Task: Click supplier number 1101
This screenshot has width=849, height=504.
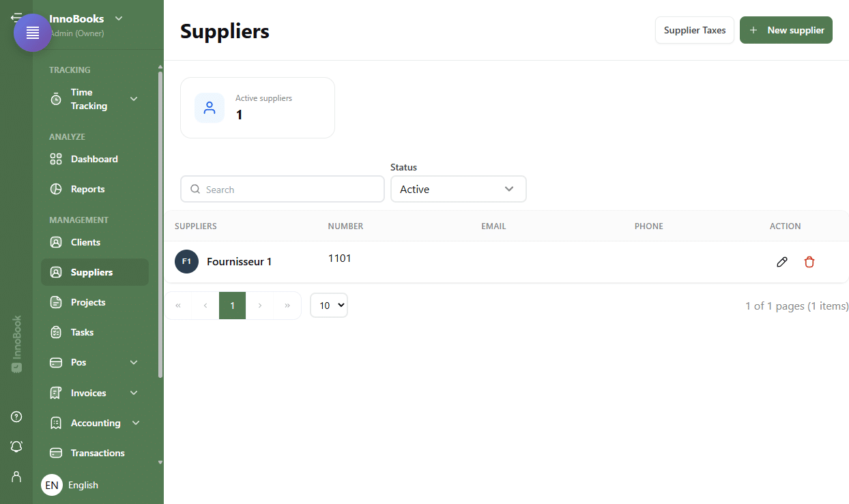Action: (x=340, y=258)
